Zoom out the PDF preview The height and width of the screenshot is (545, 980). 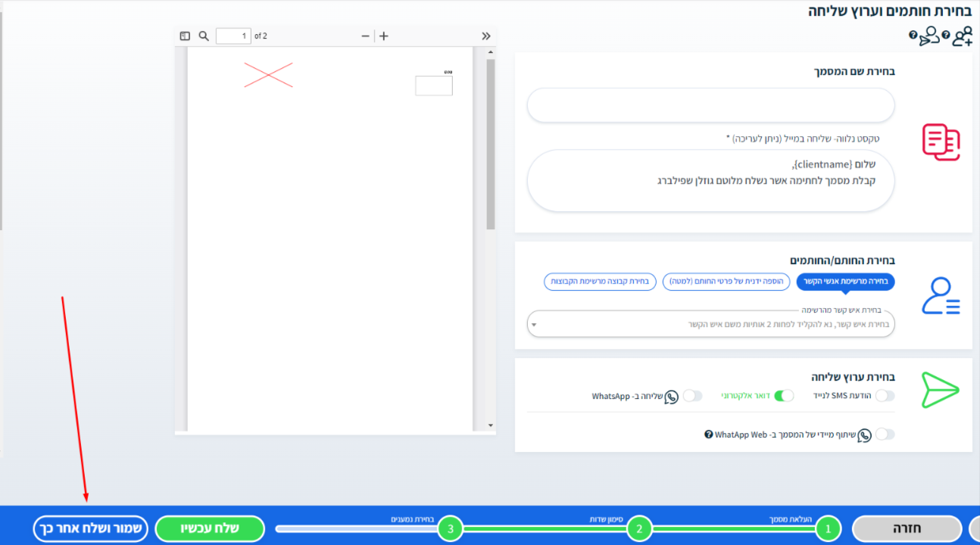[366, 36]
